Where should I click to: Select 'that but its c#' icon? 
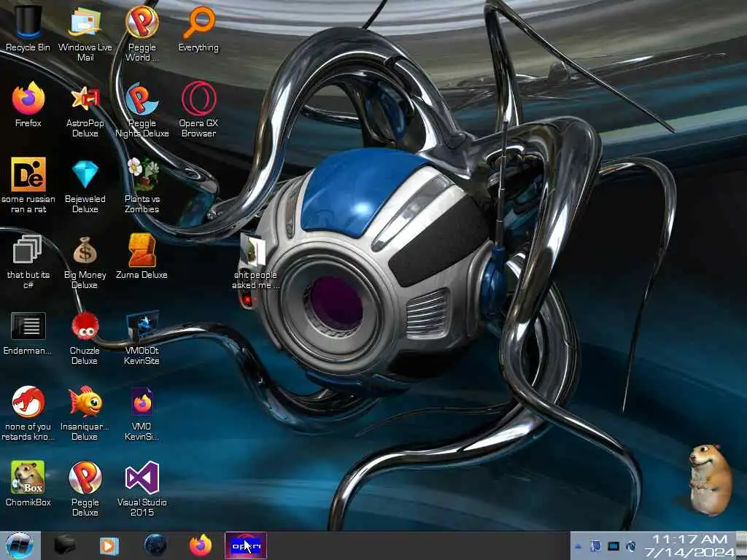point(28,261)
